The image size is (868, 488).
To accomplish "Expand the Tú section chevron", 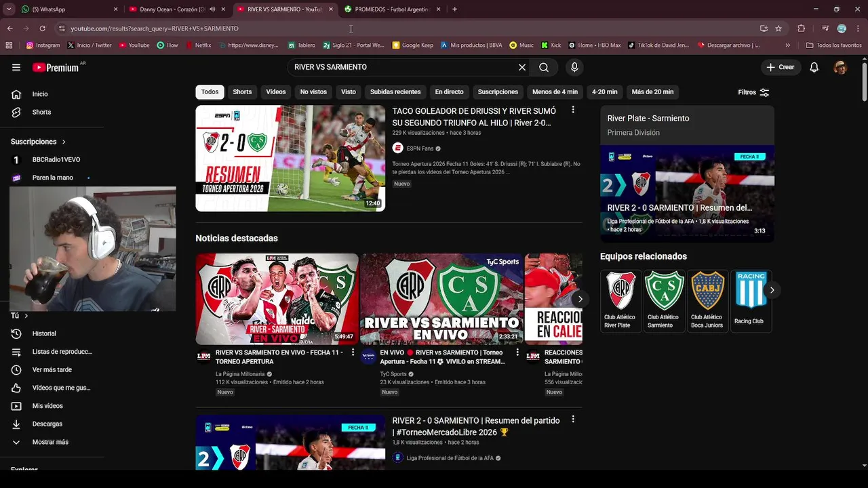I will coord(26,316).
